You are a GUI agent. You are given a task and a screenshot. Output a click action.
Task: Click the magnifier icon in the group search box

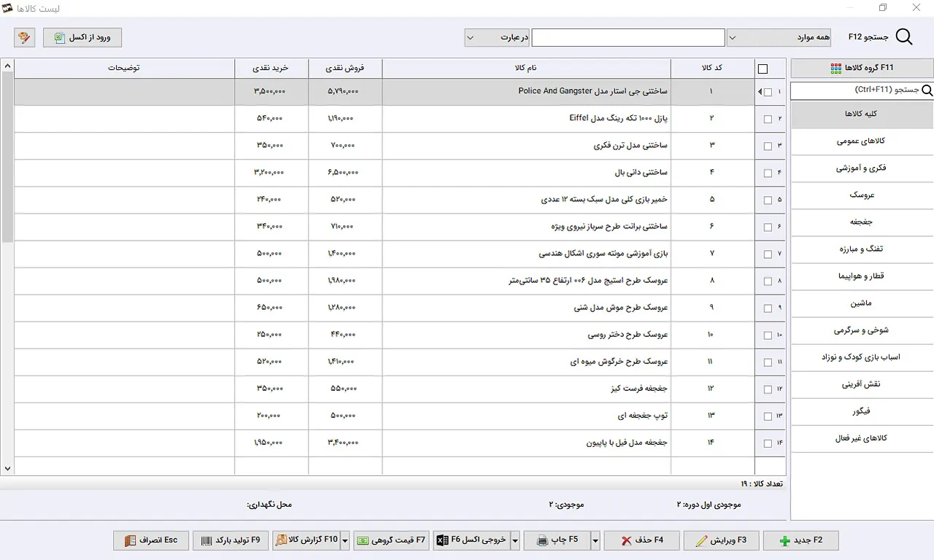click(927, 90)
